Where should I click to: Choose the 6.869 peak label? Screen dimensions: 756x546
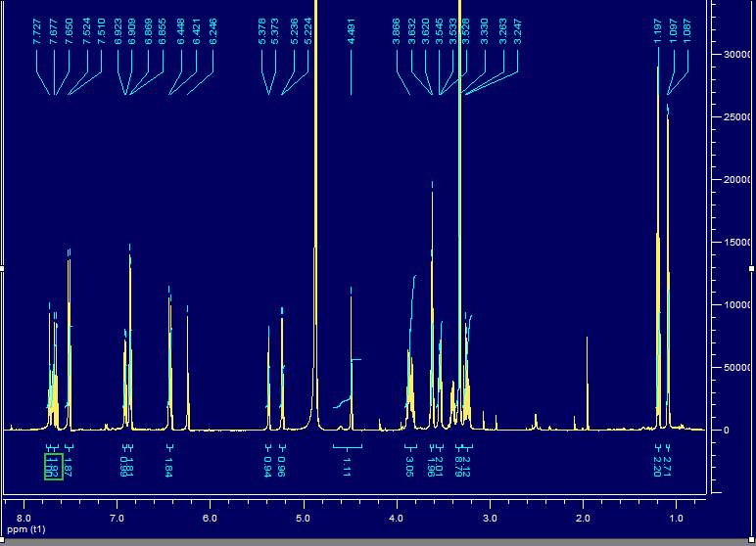point(149,32)
